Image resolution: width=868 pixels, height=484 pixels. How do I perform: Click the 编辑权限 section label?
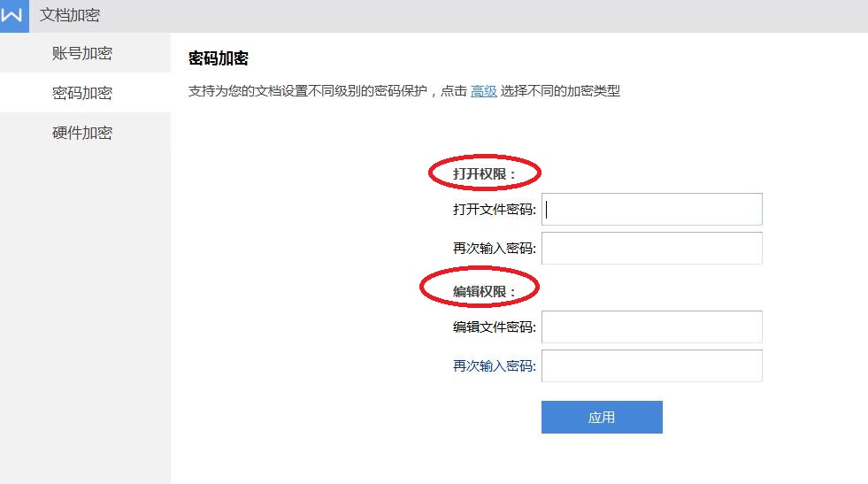[x=484, y=291]
